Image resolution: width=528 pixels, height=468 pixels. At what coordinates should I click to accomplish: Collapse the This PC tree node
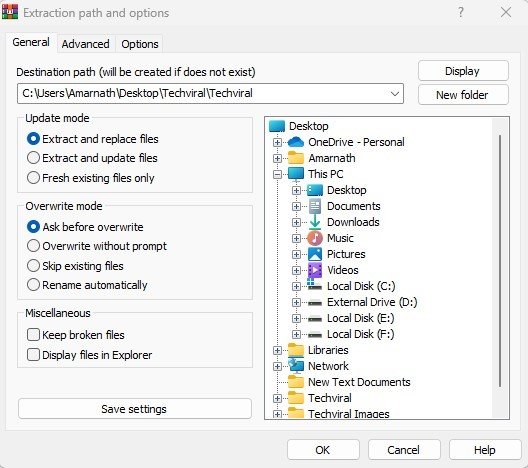(x=277, y=174)
